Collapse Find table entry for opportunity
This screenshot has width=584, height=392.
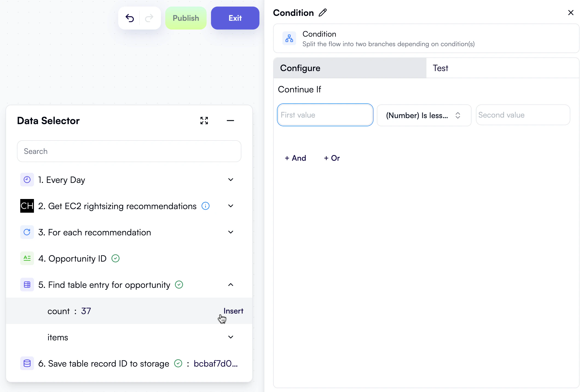(230, 285)
